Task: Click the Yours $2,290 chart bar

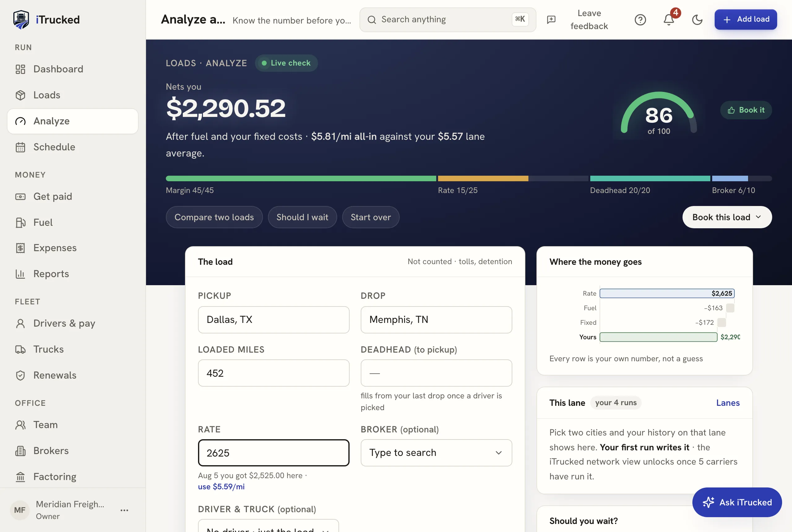Action: pyautogui.click(x=658, y=337)
